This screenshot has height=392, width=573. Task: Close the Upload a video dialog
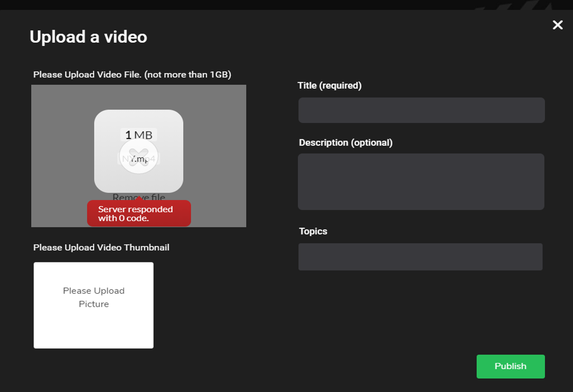point(557,25)
